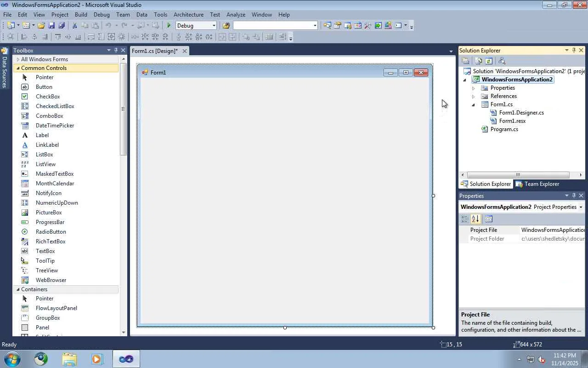
Task: Pick the TextBox control in Toolbox
Action: pyautogui.click(x=67, y=251)
